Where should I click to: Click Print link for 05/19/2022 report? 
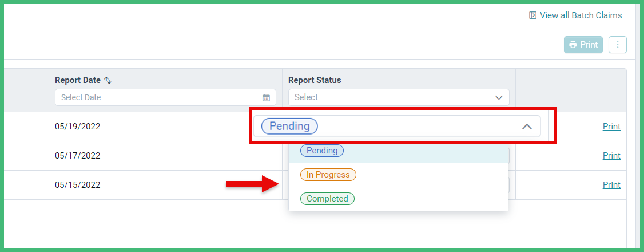pyautogui.click(x=611, y=127)
